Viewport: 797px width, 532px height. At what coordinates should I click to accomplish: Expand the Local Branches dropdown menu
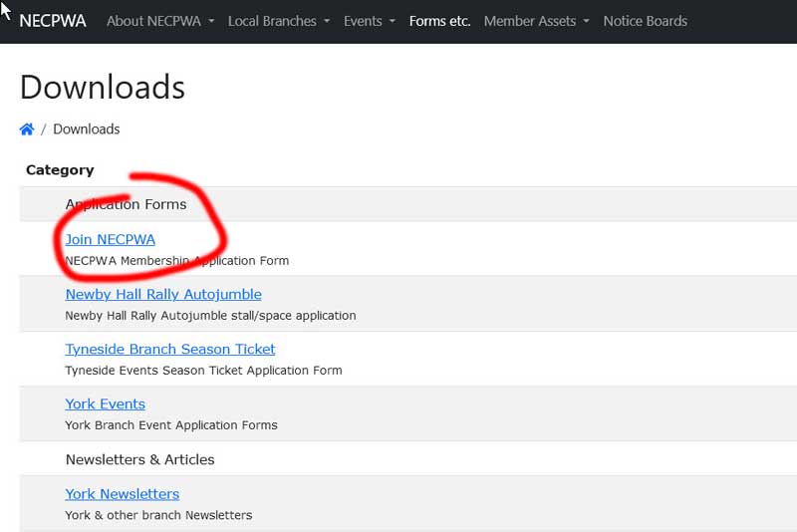click(x=279, y=21)
